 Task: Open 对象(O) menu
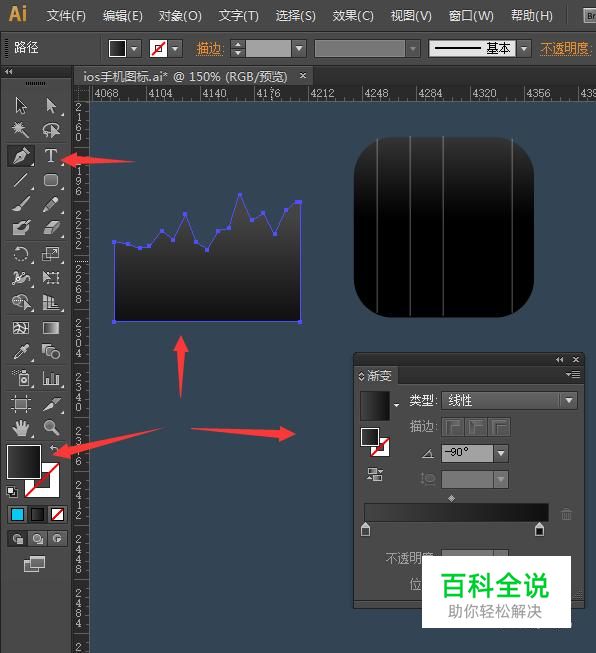[x=180, y=16]
